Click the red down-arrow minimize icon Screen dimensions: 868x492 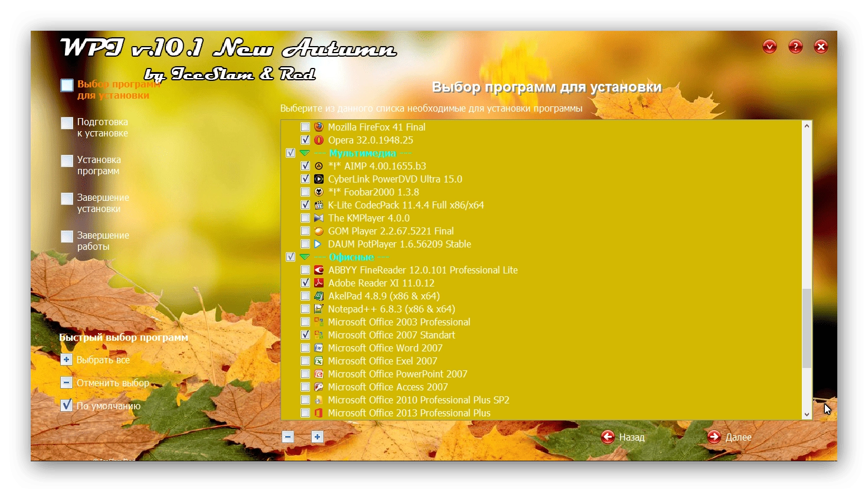[x=769, y=47]
